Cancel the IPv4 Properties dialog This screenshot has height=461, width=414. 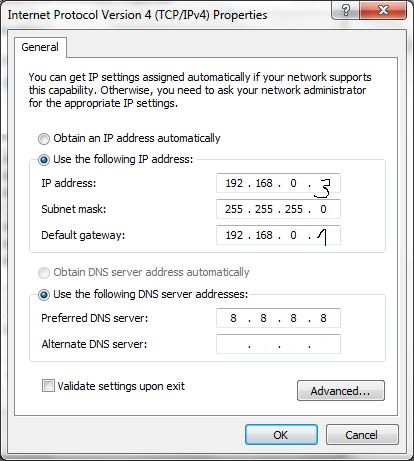(362, 435)
